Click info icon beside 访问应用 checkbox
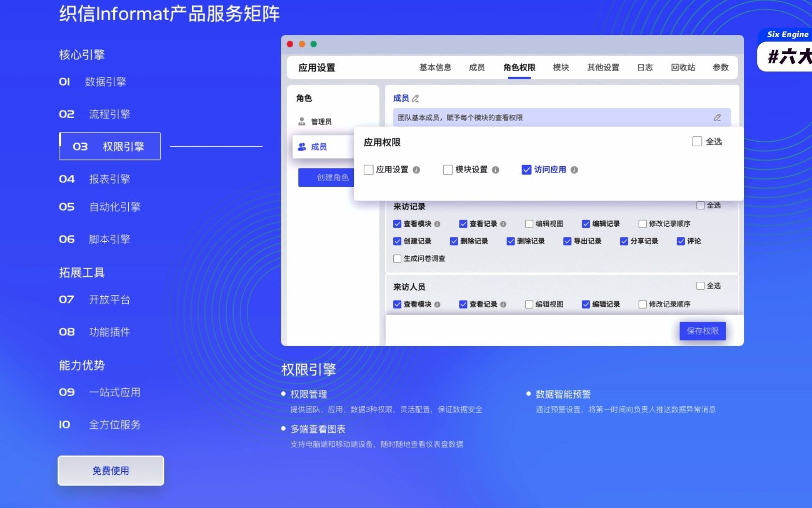This screenshot has width=812, height=508. [x=574, y=170]
